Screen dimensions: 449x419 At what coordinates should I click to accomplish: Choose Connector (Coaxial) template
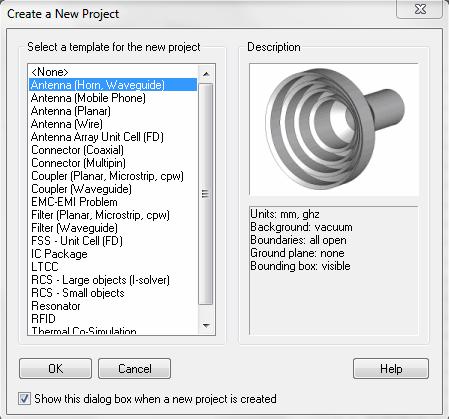pyautogui.click(x=113, y=150)
